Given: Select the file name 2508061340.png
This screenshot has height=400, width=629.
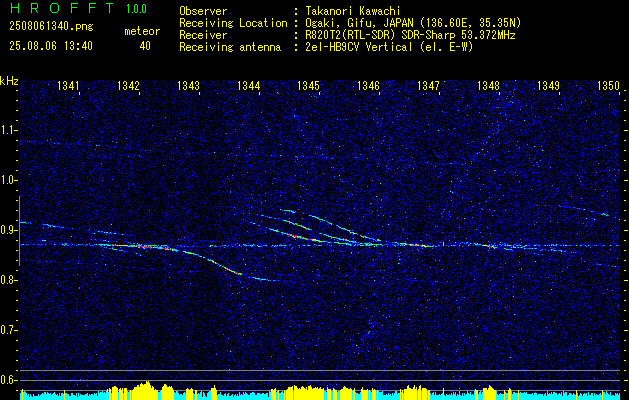Looking at the screenshot, I should [51, 27].
